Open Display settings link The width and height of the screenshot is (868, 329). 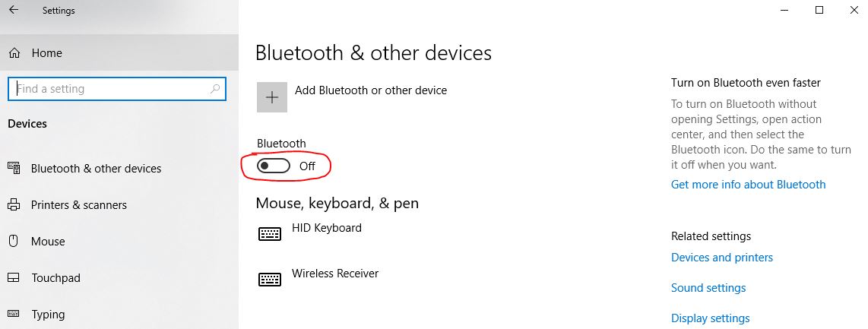point(710,318)
